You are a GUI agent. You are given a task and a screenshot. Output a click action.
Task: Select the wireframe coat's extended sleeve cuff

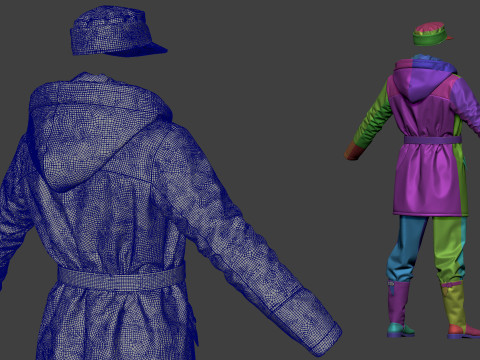pos(308,322)
